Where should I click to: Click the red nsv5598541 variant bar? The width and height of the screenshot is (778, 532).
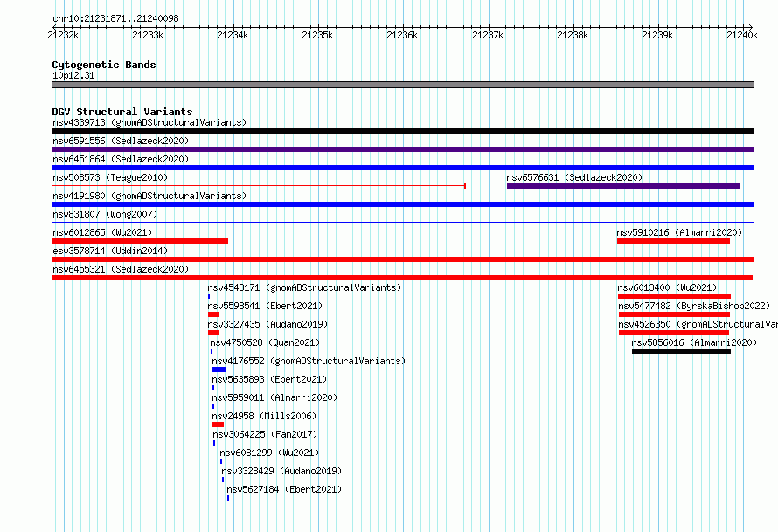(213, 314)
